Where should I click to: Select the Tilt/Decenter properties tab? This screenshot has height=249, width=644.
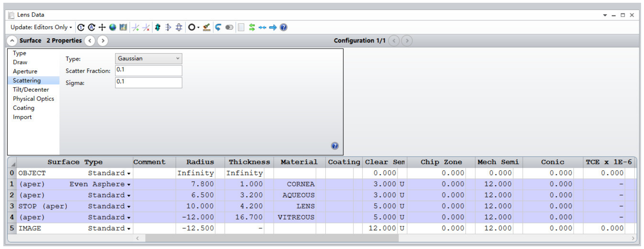tap(31, 90)
